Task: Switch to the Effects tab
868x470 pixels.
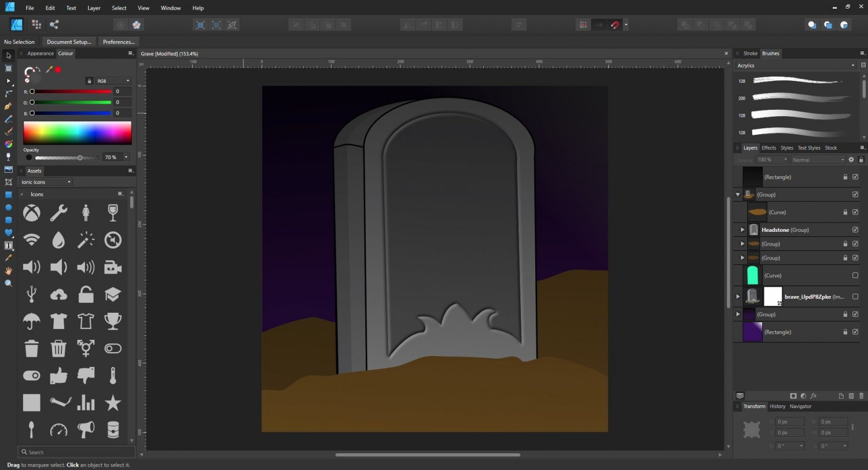Action: [x=768, y=147]
